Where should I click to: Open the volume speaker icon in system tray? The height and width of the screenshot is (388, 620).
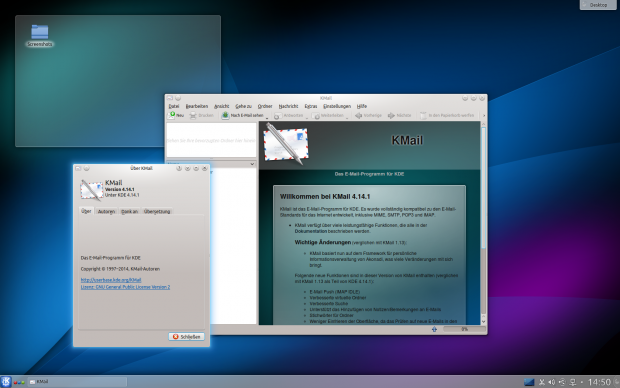[x=552, y=382]
